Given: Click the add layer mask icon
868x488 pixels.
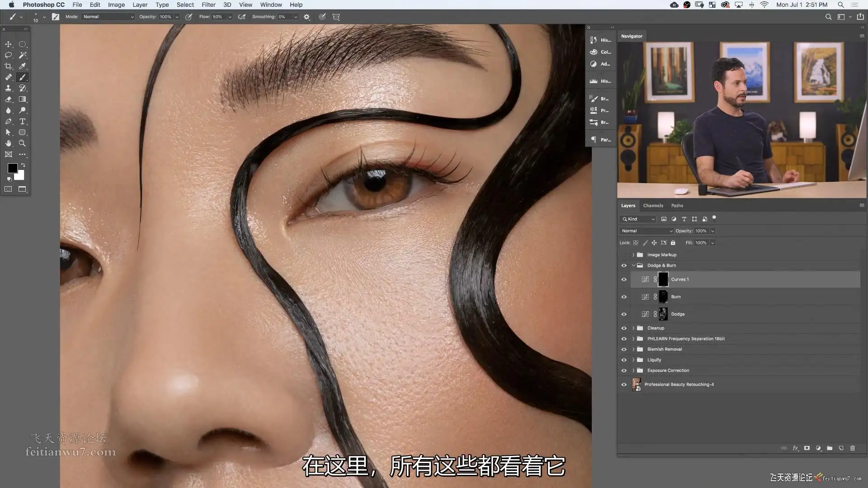Looking at the screenshot, I should (x=807, y=448).
